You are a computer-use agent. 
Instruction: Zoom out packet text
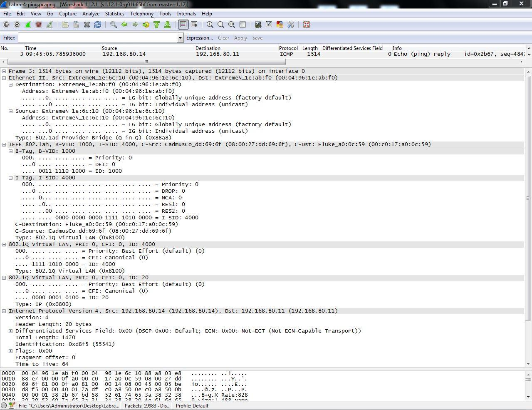click(221, 25)
